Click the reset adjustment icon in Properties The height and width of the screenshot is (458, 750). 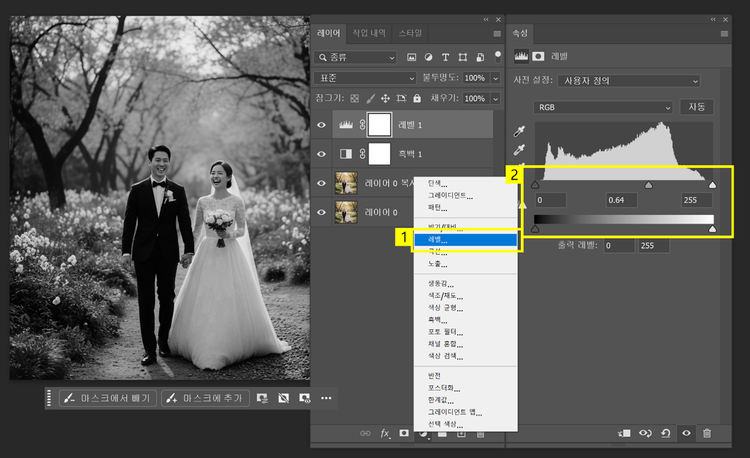click(666, 433)
